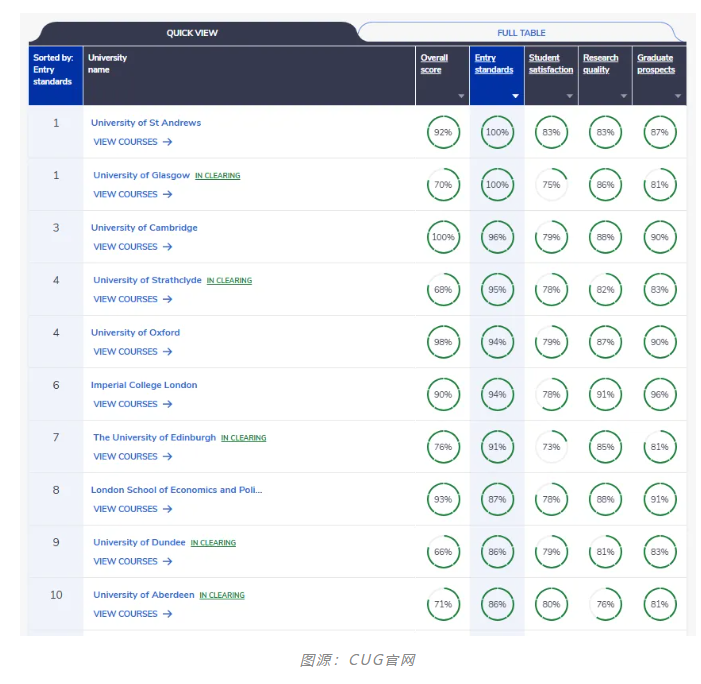701x684 pixels.
Task: Click IN CLEARING badge for Dundee
Action: [213, 543]
